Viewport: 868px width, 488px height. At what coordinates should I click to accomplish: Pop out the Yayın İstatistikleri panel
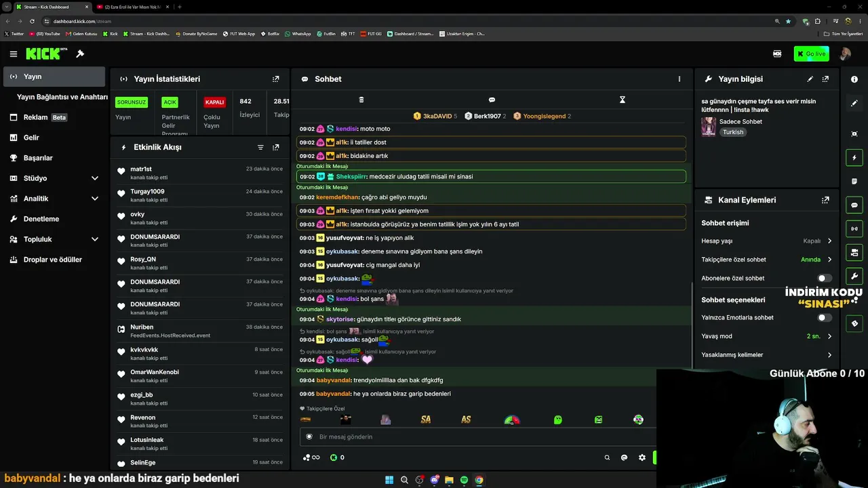pos(275,79)
